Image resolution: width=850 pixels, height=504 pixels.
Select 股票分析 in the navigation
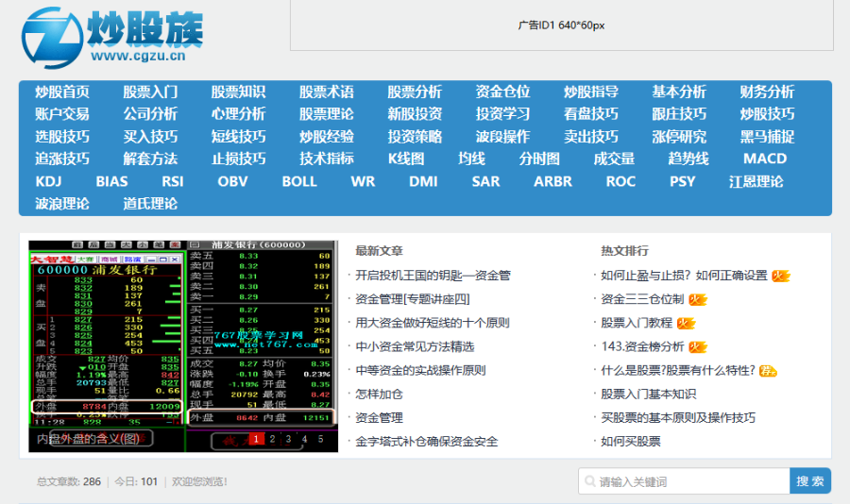click(x=415, y=92)
